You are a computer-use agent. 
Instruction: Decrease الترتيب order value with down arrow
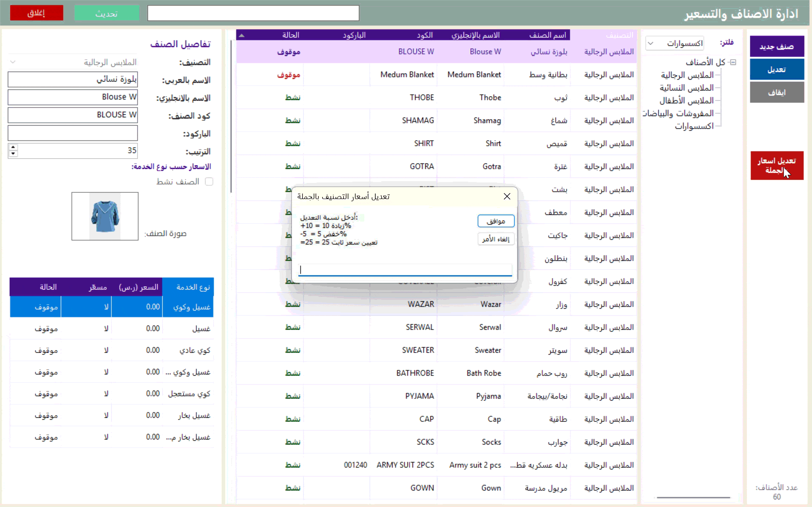pyautogui.click(x=13, y=154)
